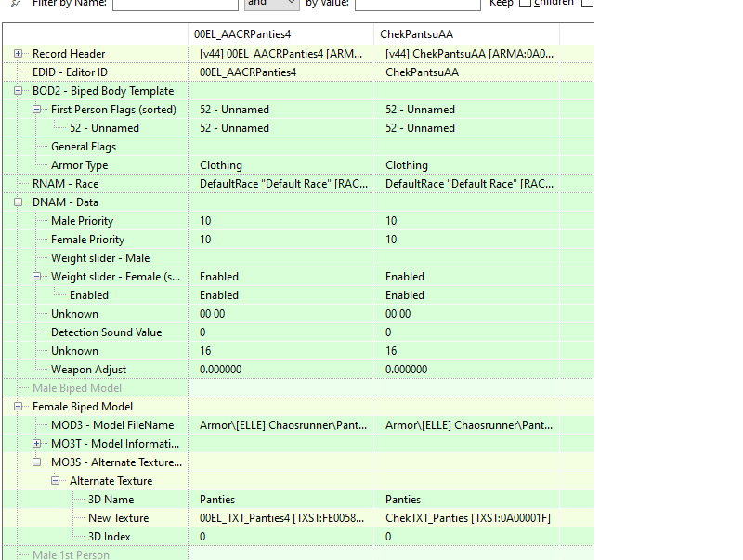
Task: Toggle the Keep children checkbox
Action: [525, 3]
